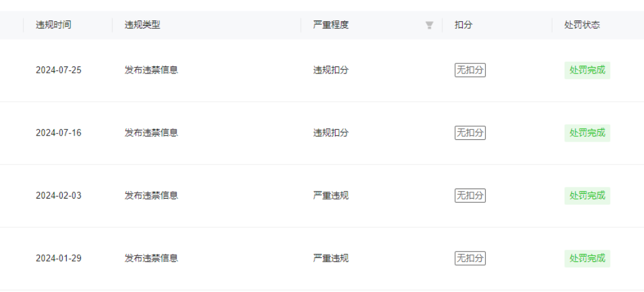644x292 pixels.
Task: Click 无扣分 tag in the 2024-07-25 row
Action: (x=470, y=70)
